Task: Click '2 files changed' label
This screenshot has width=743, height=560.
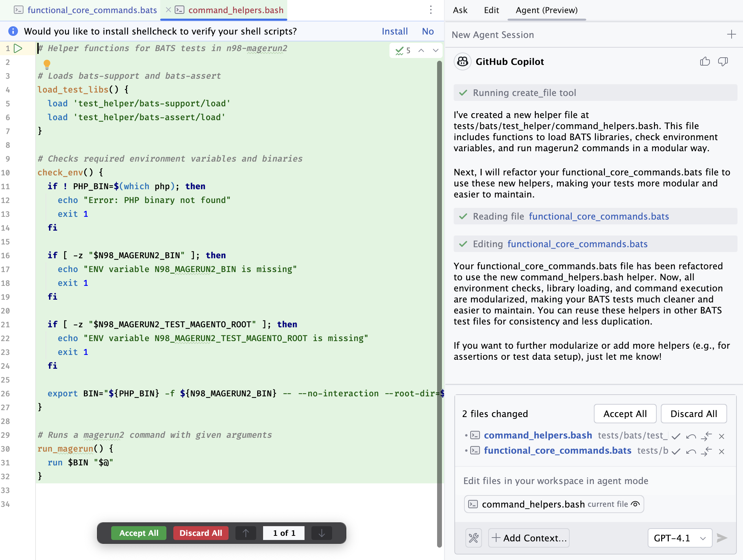Action: click(495, 414)
